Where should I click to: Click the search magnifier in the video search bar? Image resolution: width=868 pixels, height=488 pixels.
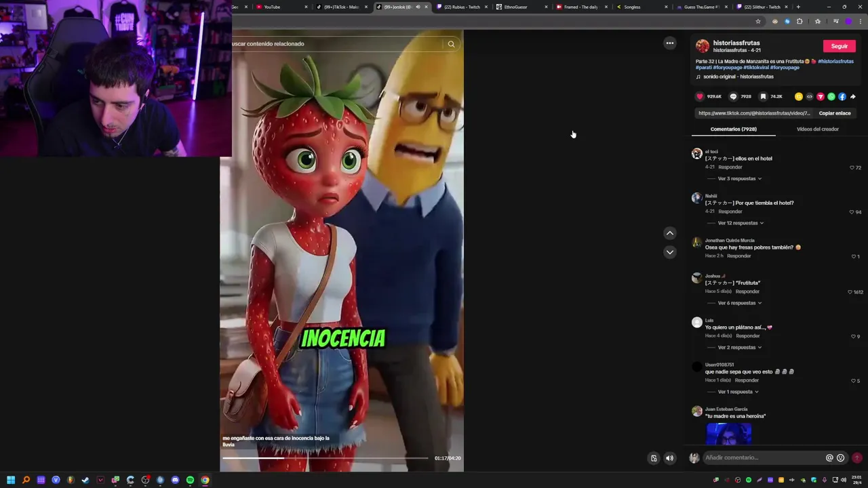tap(451, 44)
